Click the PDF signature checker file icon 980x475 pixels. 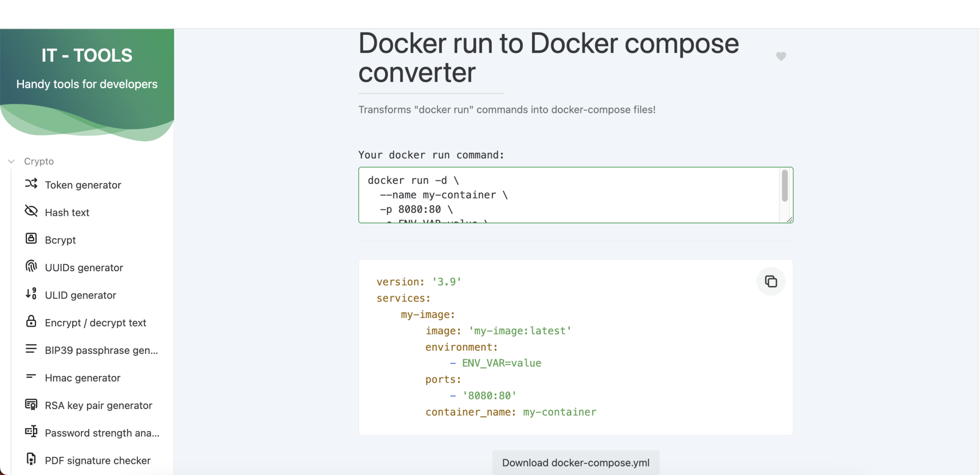tap(31, 459)
